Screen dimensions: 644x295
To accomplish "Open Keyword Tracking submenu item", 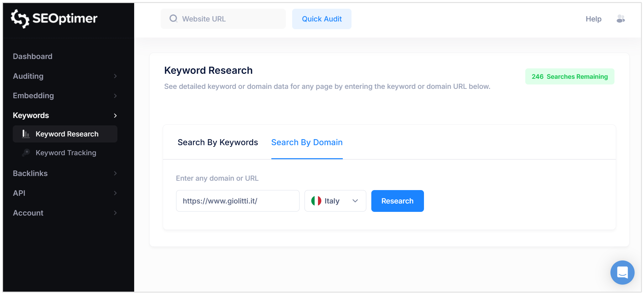I will tap(65, 153).
